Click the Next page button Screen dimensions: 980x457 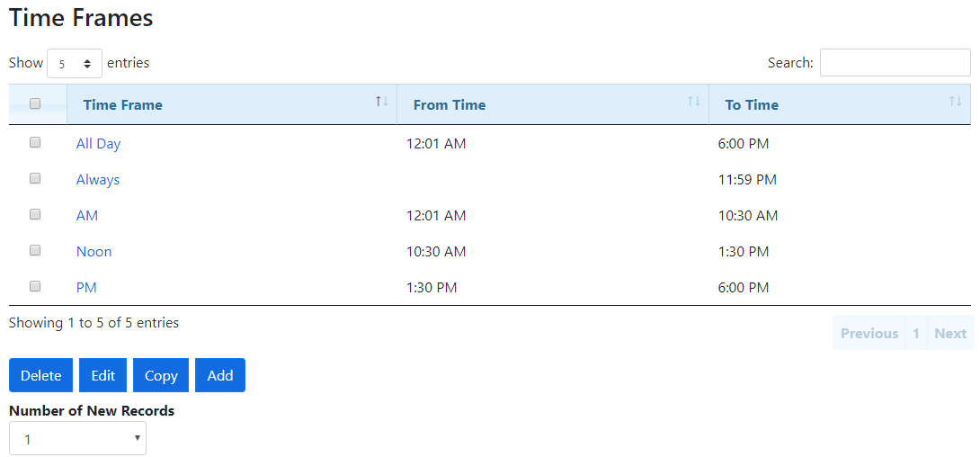click(950, 334)
